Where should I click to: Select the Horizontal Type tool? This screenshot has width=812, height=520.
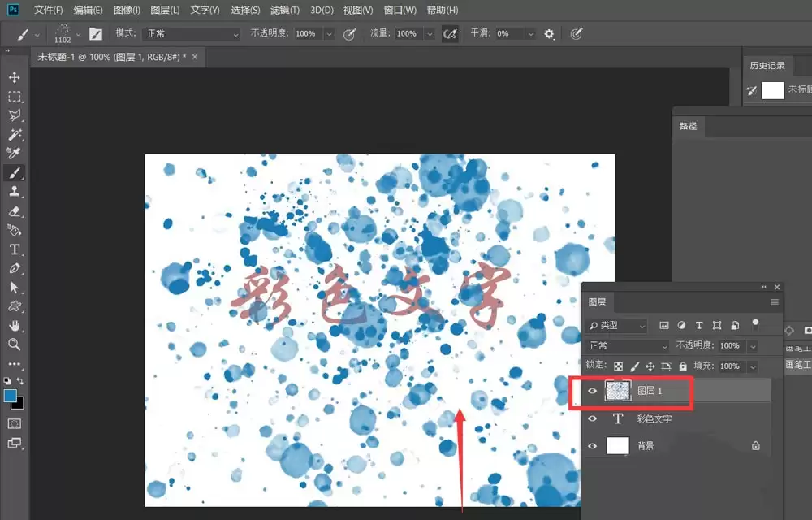[14, 249]
